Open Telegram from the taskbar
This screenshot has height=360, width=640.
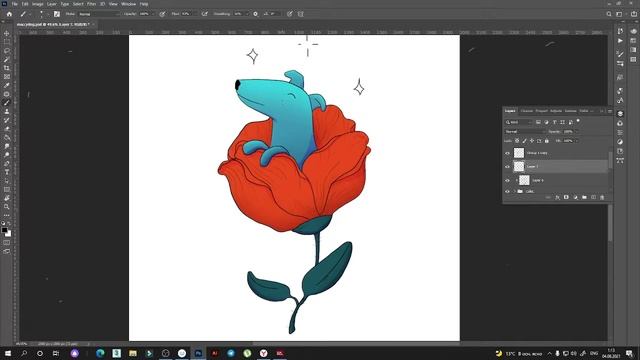point(231,353)
